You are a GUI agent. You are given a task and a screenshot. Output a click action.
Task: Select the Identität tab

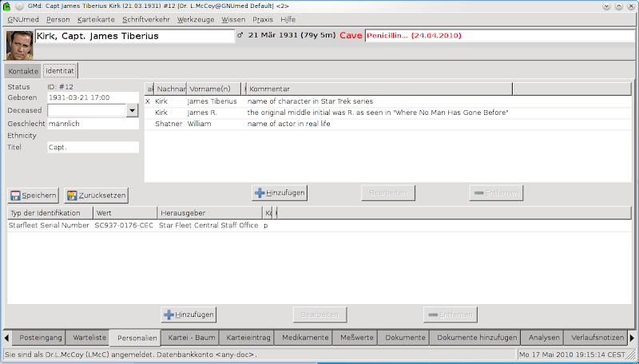(60, 71)
